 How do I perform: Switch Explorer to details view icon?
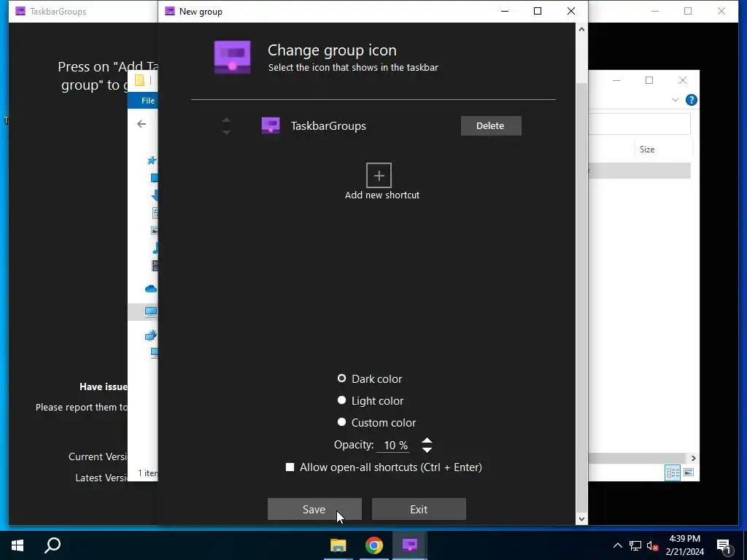(x=673, y=472)
